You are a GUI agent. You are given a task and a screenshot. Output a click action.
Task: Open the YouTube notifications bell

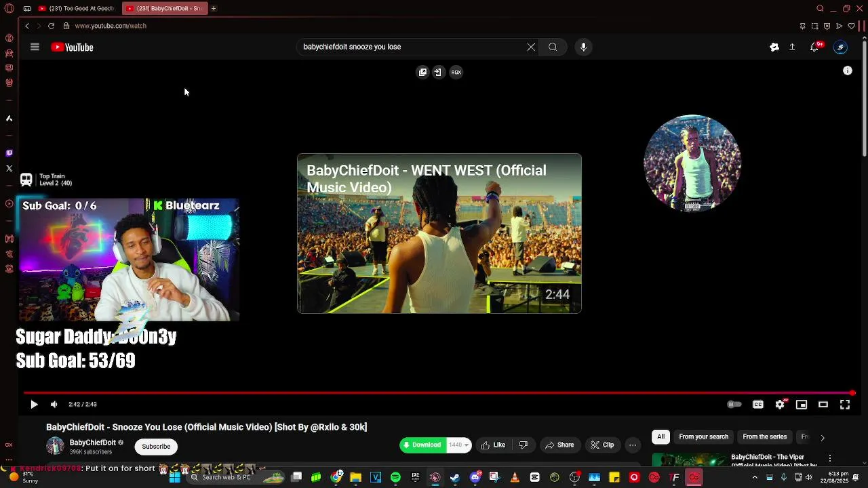[814, 47]
